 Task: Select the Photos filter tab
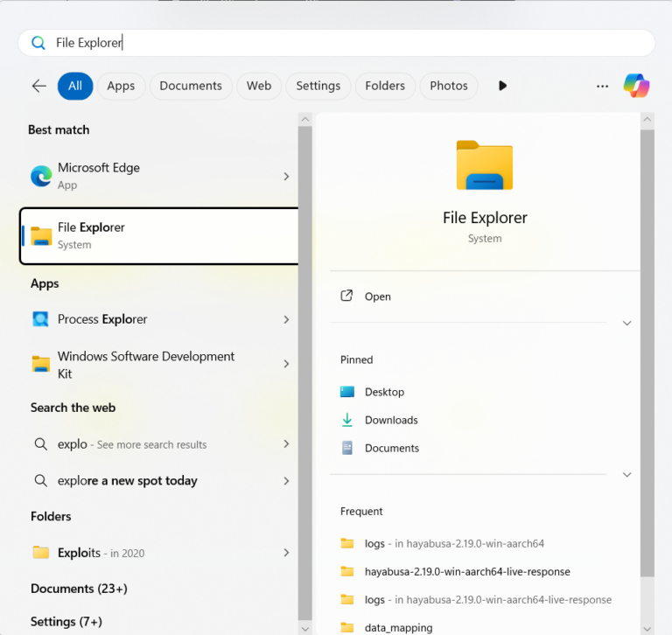(x=449, y=86)
